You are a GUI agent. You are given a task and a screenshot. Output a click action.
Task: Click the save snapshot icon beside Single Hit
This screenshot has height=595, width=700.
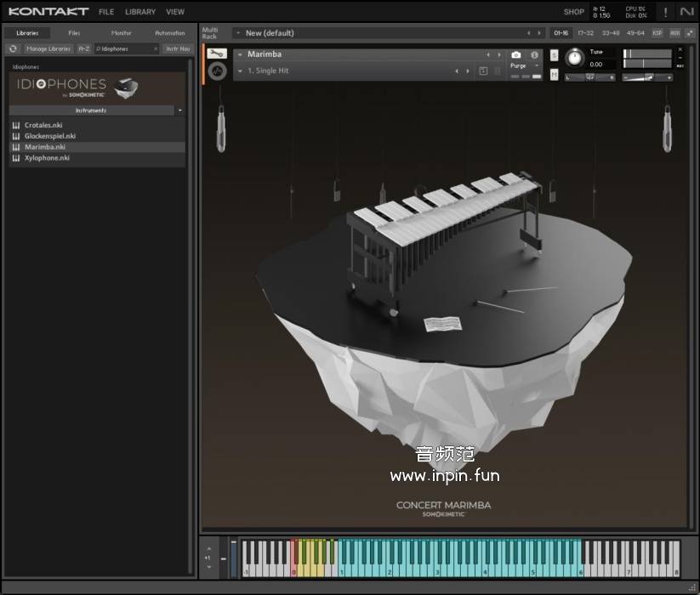(x=483, y=71)
